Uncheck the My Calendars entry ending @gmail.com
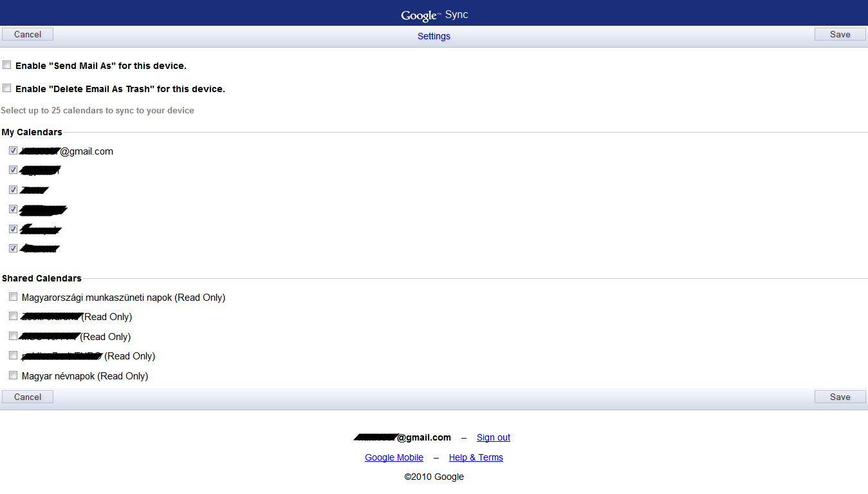This screenshot has height=494, width=868. pyautogui.click(x=14, y=151)
